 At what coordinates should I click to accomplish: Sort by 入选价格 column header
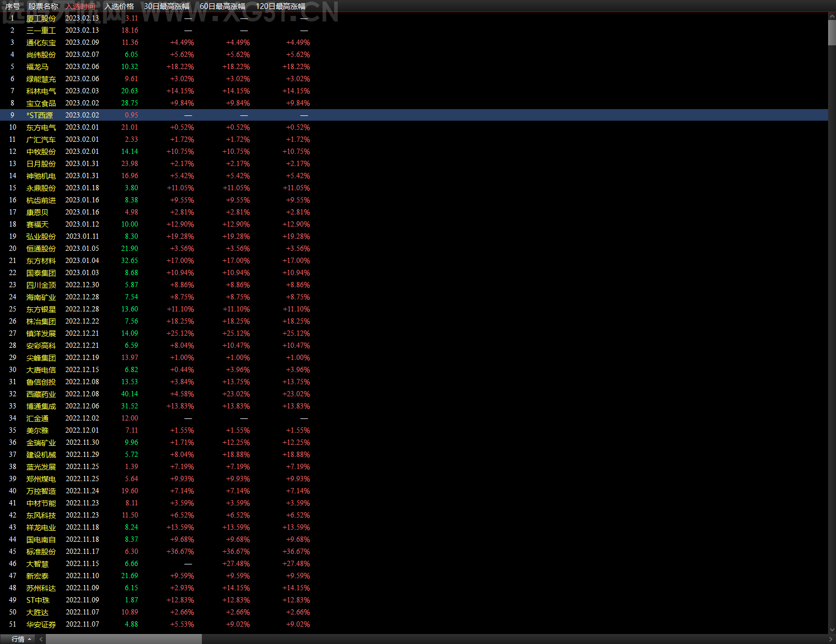click(x=119, y=6)
